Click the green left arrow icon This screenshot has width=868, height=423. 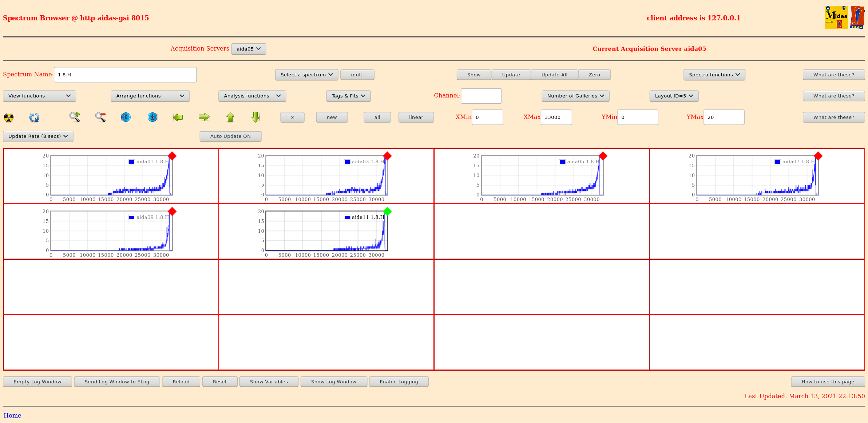point(178,117)
